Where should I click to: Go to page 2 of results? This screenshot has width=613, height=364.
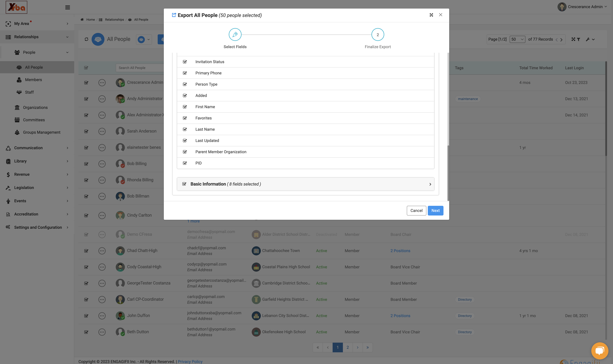coord(348,347)
